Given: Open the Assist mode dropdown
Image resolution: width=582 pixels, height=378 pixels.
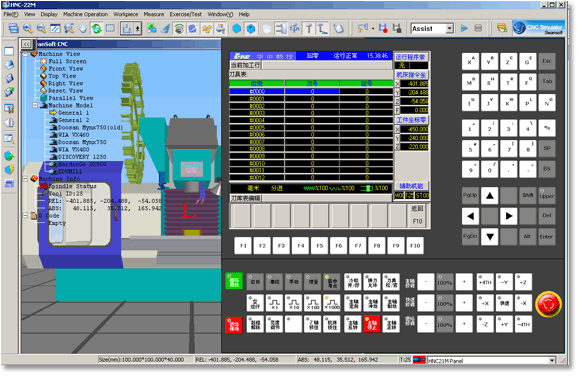Looking at the screenshot, I should [449, 29].
